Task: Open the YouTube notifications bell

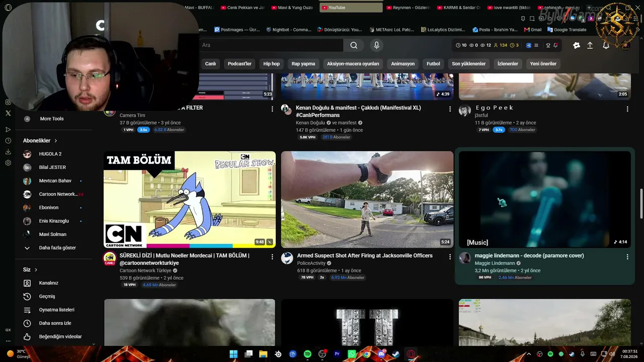Action: click(606, 45)
